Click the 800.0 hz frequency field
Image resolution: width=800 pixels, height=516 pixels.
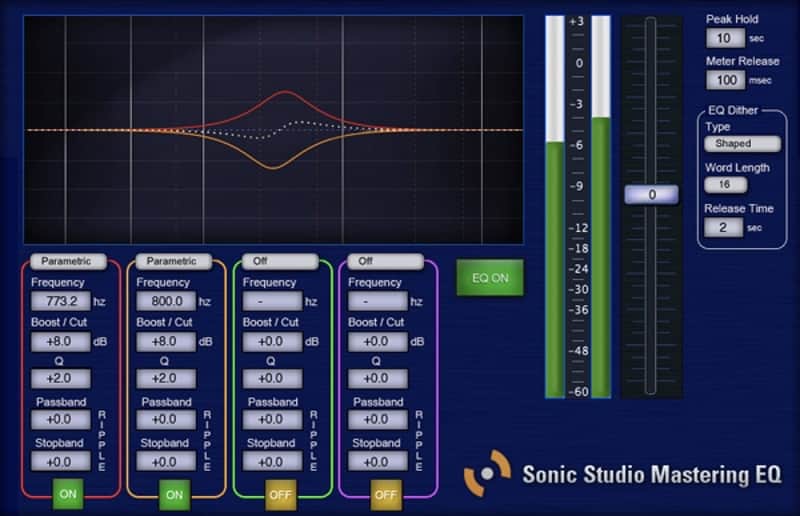pyautogui.click(x=166, y=301)
